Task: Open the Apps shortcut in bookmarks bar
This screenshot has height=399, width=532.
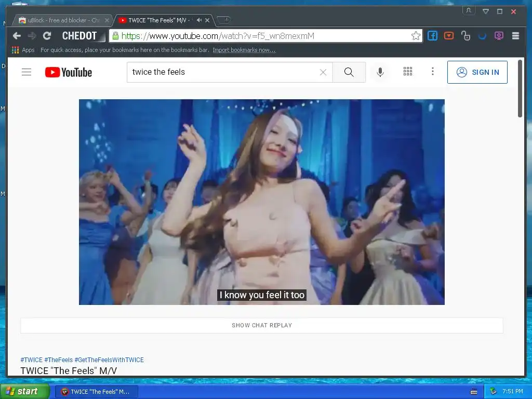Action: click(x=23, y=50)
